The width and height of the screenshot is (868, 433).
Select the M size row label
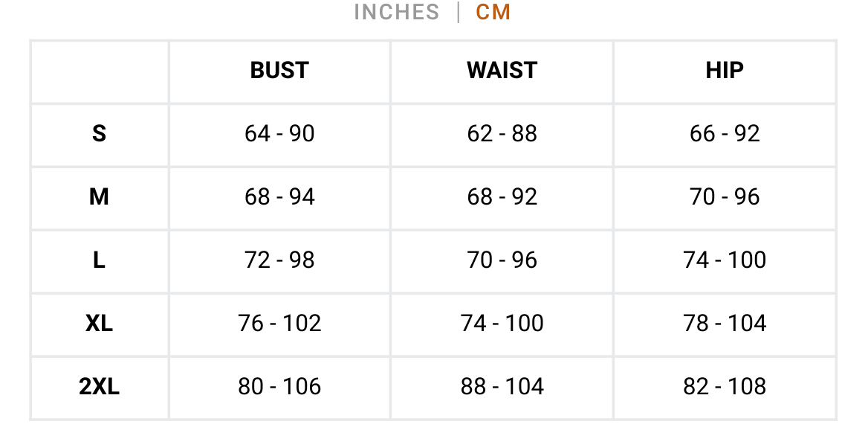pyautogui.click(x=99, y=197)
